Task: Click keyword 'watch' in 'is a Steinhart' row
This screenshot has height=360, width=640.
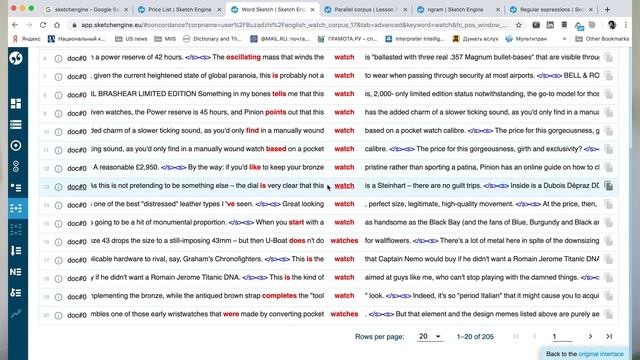Action: point(344,186)
